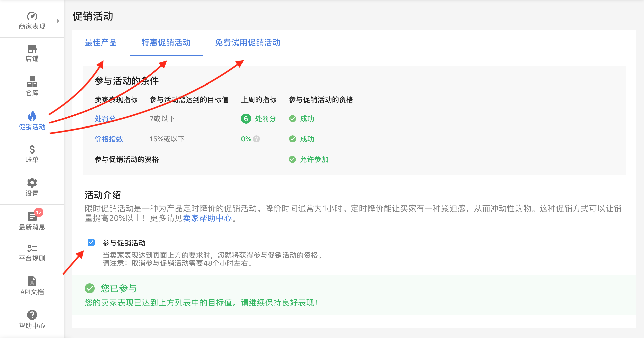Open the 商家表现 dashboard icon

pos(32,16)
